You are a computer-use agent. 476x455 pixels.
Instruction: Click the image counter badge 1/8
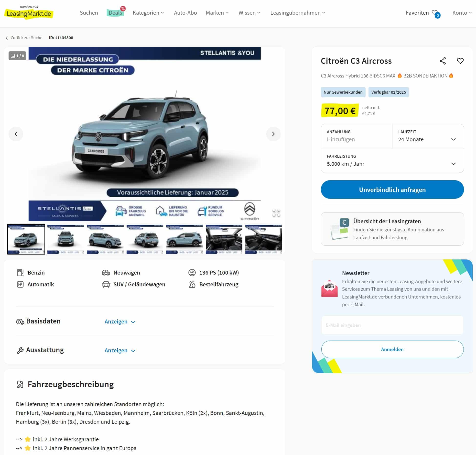coord(17,56)
